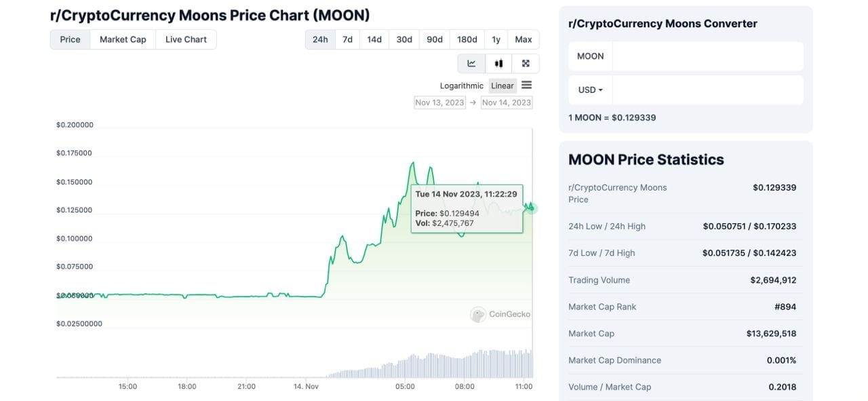This screenshot has width=868, height=401.
Task: Click the Nov 13, 2023 start date field
Action: pyautogui.click(x=439, y=102)
